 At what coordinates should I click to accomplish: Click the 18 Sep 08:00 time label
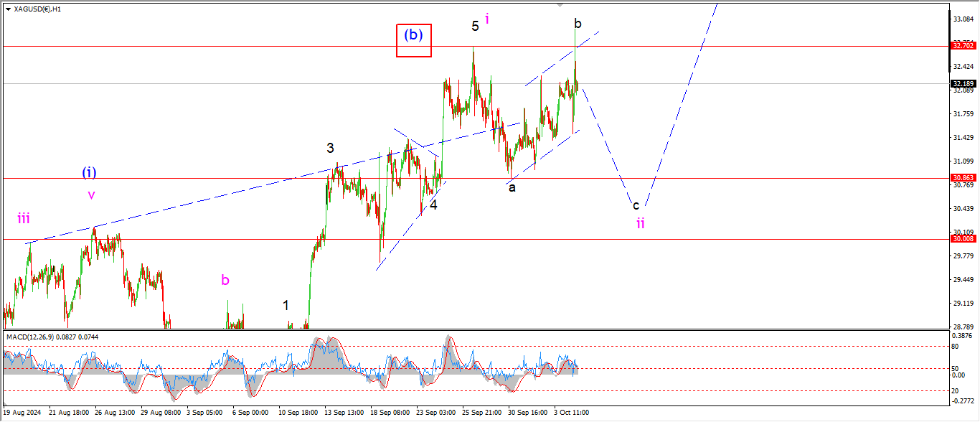click(390, 413)
